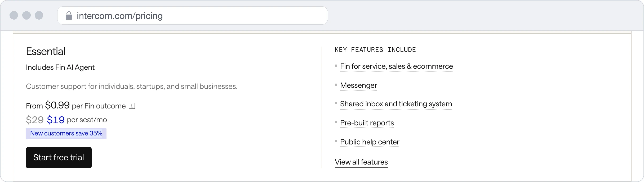Click the Includes Fin AI Agent text

point(60,67)
